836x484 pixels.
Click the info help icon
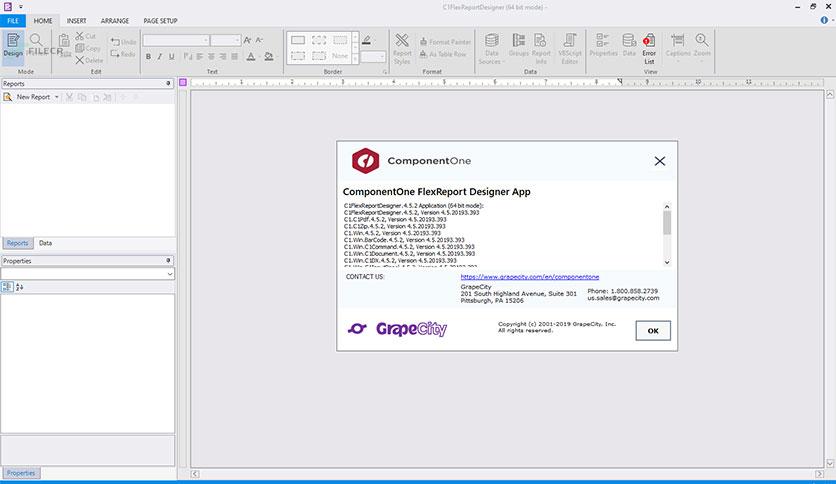[x=824, y=20]
